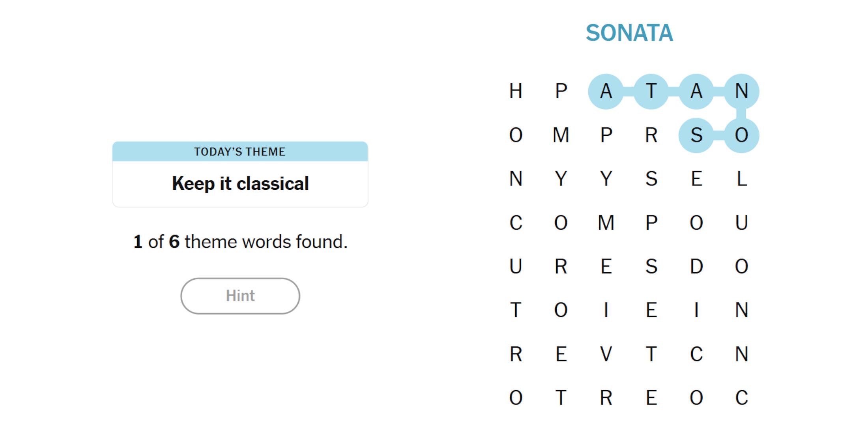Select the letter U directly below L
Screen dimensions: 868x434
[x=741, y=223]
